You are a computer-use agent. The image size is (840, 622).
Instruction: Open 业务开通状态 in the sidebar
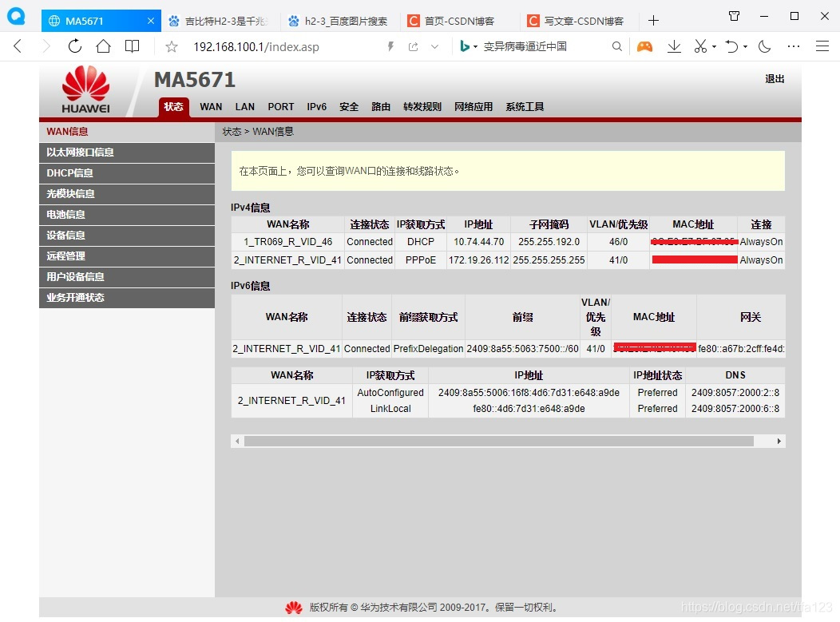coord(127,298)
